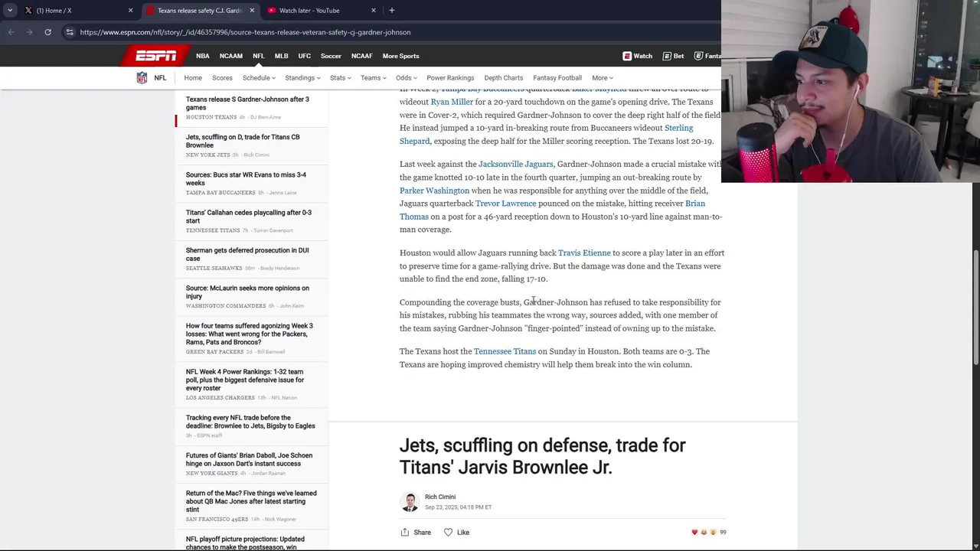This screenshot has height=551, width=980.
Task: Open Return of the Mac sidebar story
Action: pos(251,501)
